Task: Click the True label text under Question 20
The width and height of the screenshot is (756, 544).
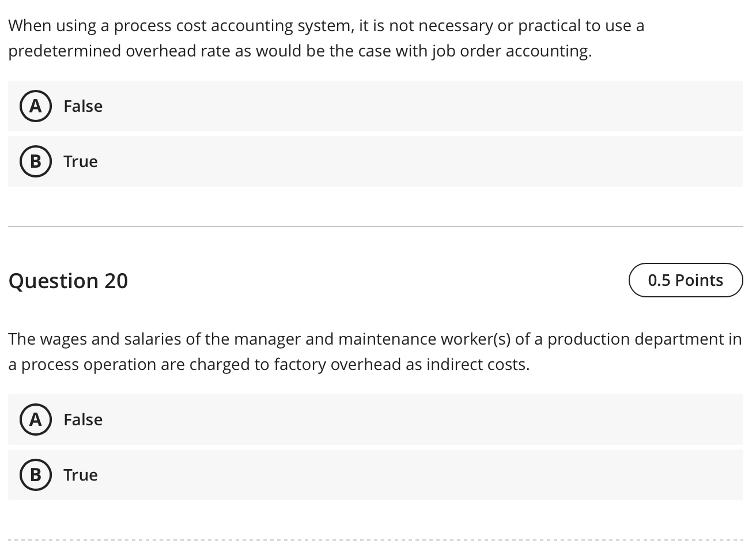Action: [x=80, y=475]
